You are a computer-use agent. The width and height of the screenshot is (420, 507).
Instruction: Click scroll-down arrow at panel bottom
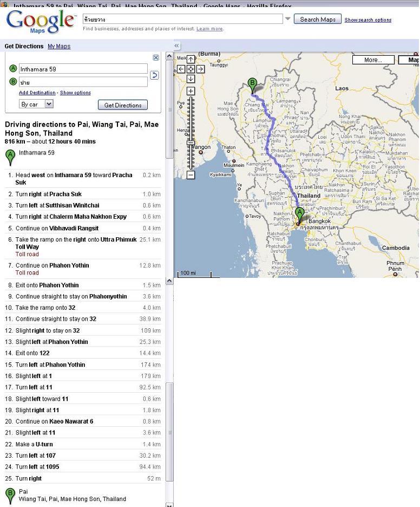tap(169, 505)
